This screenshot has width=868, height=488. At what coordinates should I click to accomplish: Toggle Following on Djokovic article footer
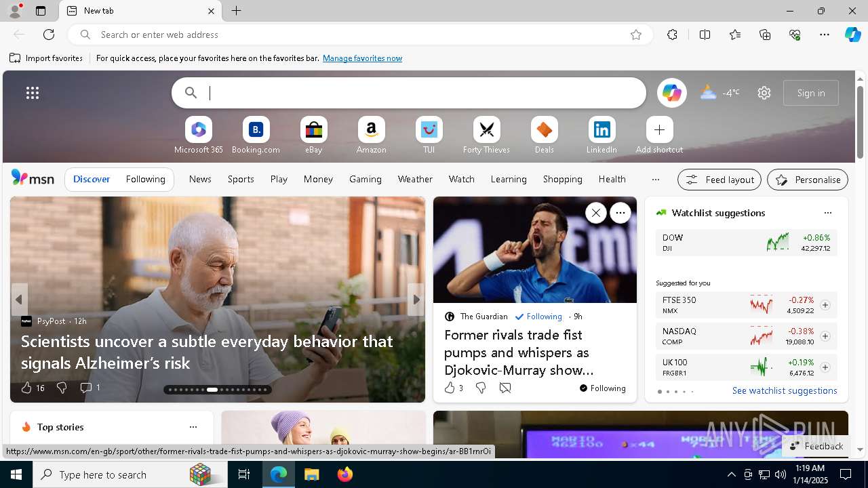point(603,388)
